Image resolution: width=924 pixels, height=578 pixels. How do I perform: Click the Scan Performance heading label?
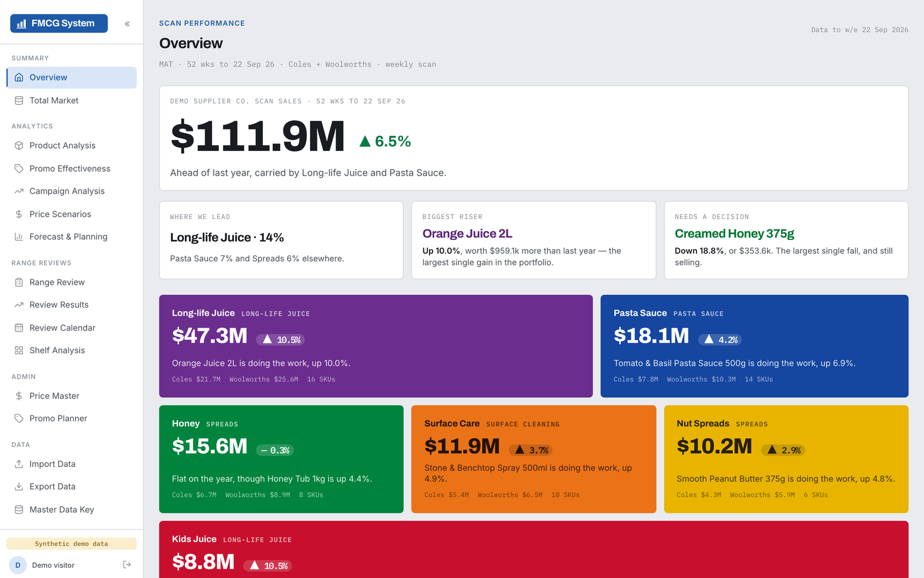click(202, 23)
